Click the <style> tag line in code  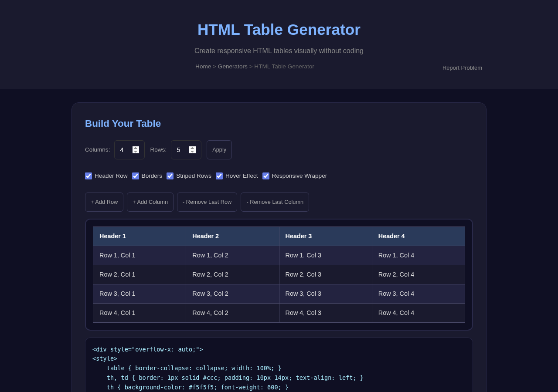click(105, 358)
